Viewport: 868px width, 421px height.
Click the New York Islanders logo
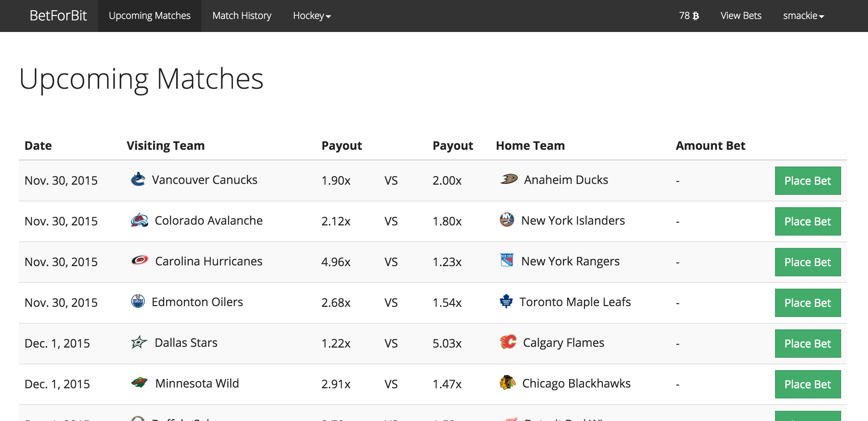pyautogui.click(x=507, y=220)
